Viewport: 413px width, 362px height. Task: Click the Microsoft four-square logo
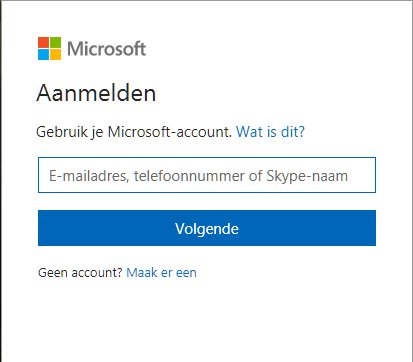tap(49, 48)
